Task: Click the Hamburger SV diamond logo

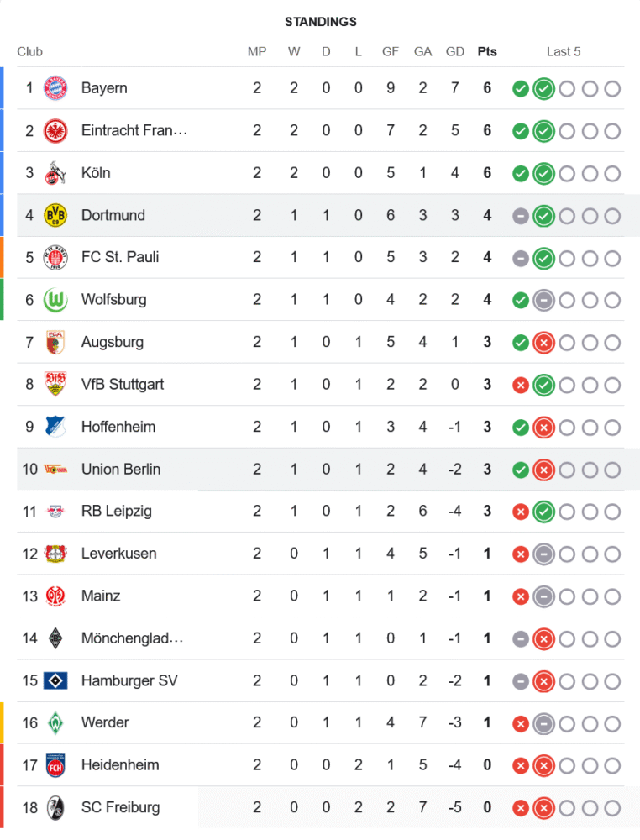Action: [55, 680]
